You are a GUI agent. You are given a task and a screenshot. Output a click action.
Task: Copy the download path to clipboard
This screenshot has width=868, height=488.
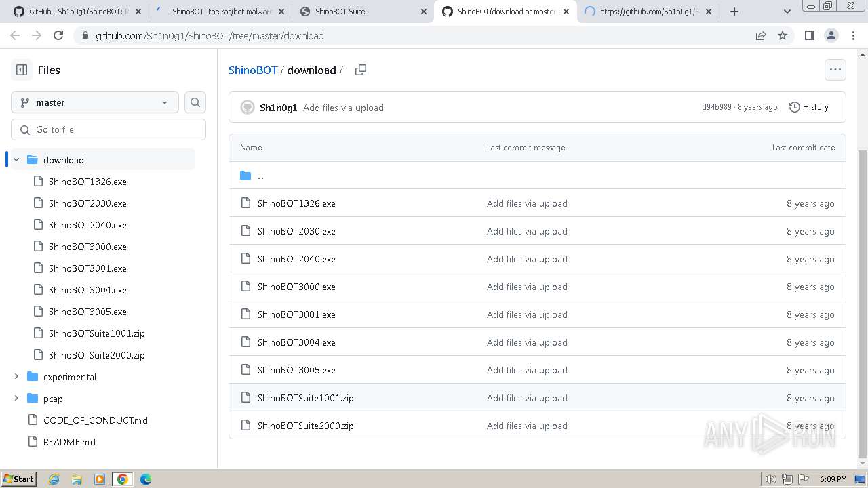[361, 70]
